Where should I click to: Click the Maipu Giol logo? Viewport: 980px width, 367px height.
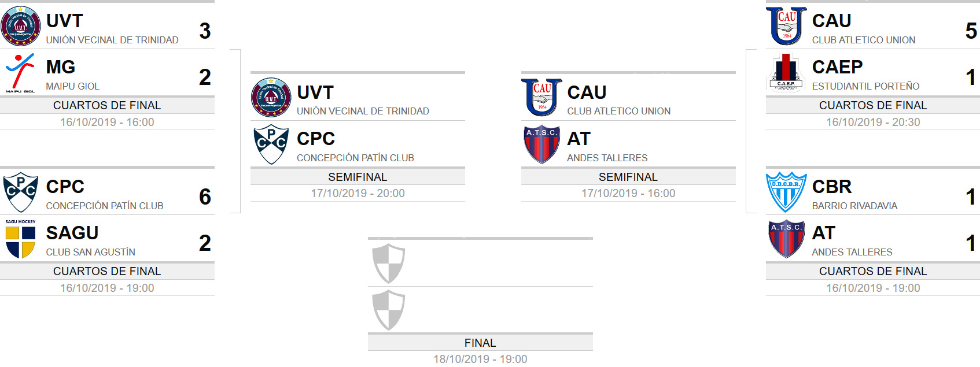coord(21,73)
